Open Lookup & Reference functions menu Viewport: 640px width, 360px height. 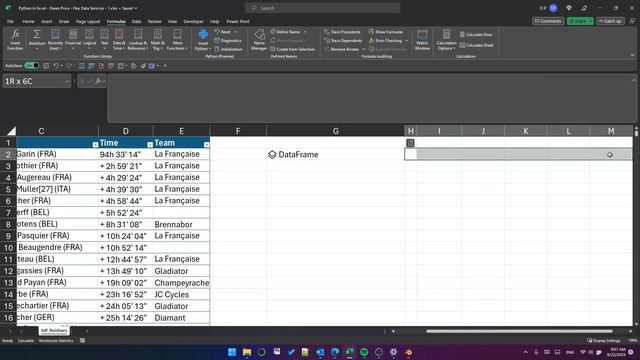point(138,40)
